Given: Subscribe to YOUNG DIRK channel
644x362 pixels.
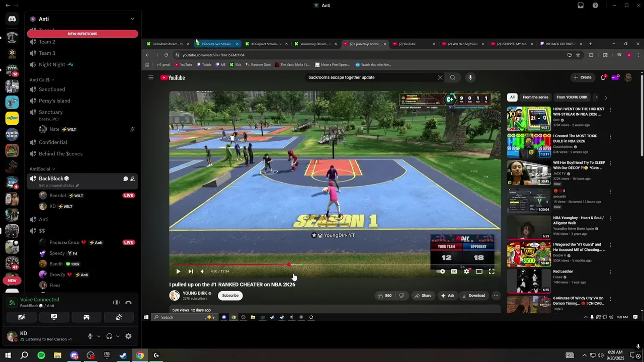Looking at the screenshot, I should click(230, 296).
